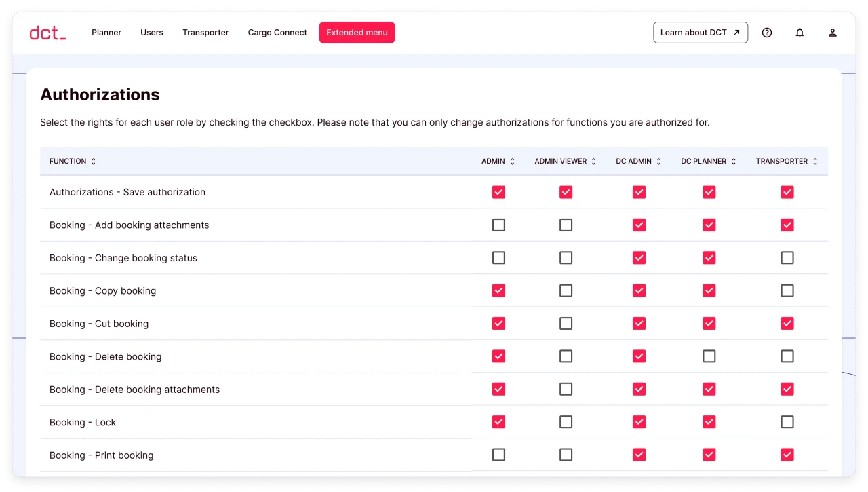Click the Extended menu button

pos(357,33)
